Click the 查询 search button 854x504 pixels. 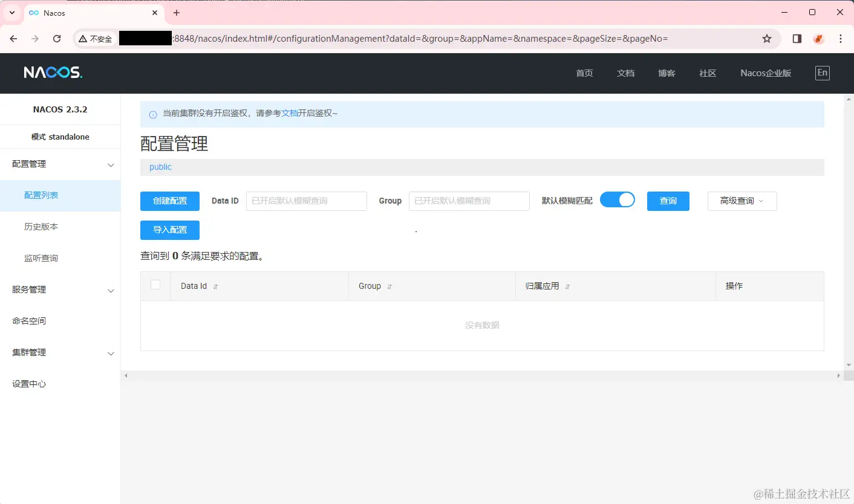668,201
